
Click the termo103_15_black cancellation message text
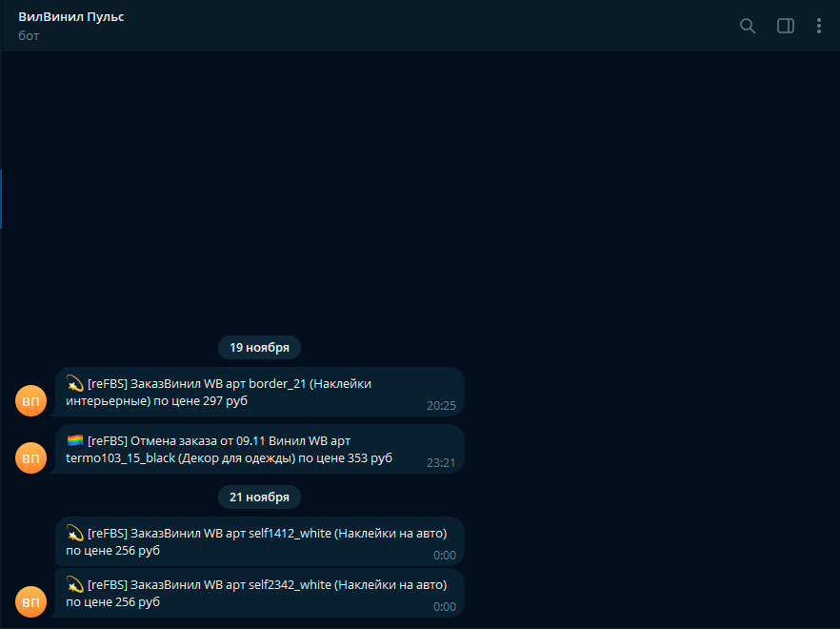[x=229, y=450]
